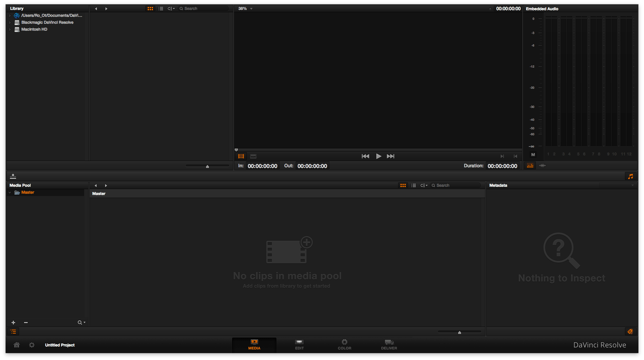Click the mark in button
This screenshot has height=360, width=644.
pyautogui.click(x=502, y=156)
